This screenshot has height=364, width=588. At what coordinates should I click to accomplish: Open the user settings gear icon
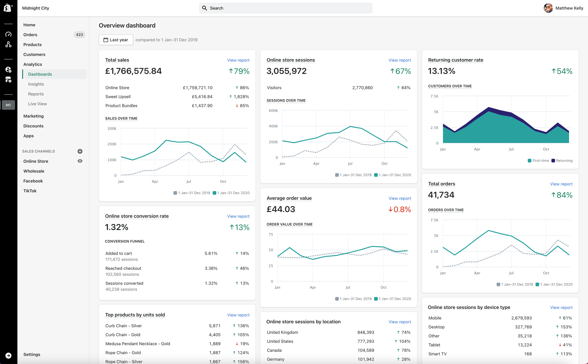pos(8,70)
